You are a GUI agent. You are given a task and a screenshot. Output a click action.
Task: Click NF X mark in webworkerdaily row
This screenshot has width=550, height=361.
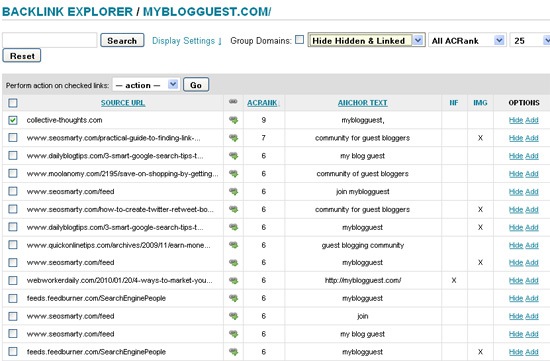point(454,280)
